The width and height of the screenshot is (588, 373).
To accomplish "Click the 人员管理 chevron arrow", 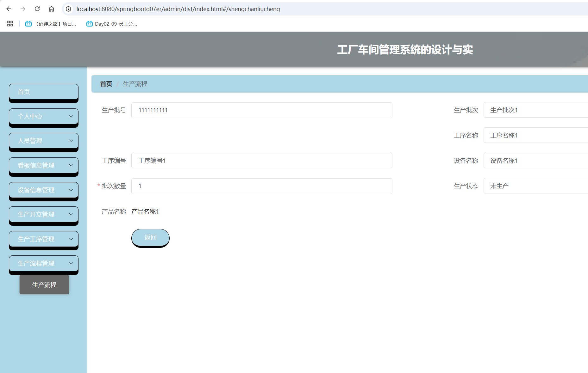I will pyautogui.click(x=71, y=141).
